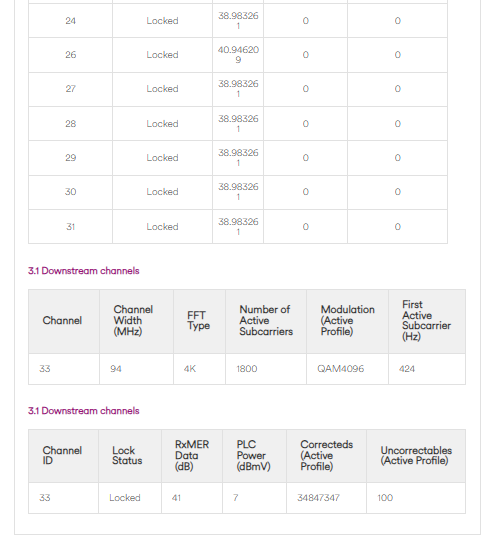Click the PLC Power (dBmV) header

click(253, 456)
